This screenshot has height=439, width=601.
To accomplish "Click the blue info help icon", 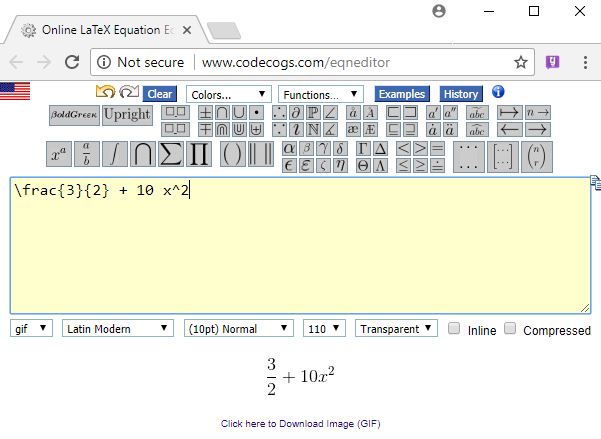I will 498,93.
